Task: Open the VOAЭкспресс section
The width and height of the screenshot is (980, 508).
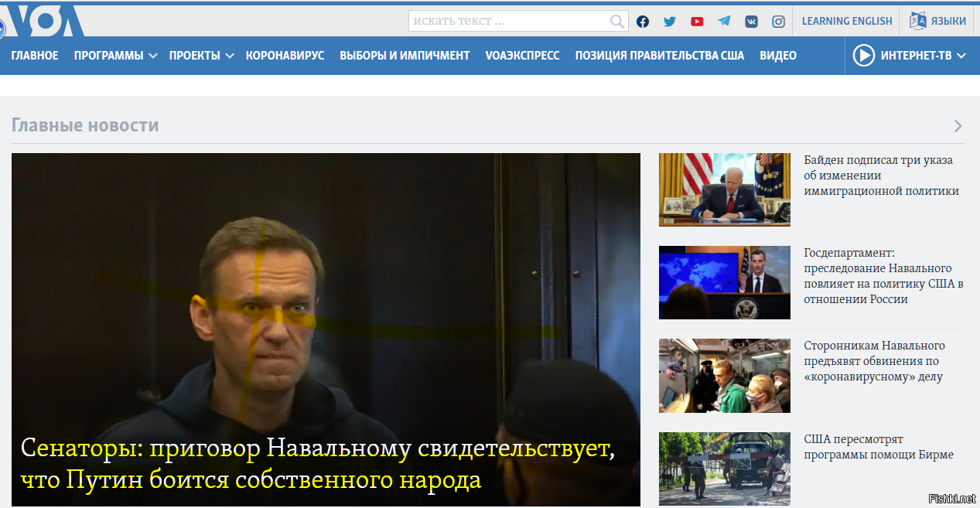Action: [522, 56]
